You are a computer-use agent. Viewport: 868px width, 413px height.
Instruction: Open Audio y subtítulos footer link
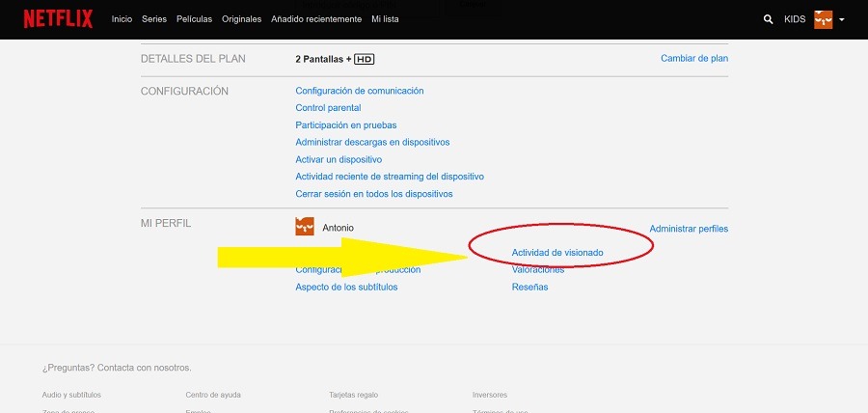click(x=71, y=396)
